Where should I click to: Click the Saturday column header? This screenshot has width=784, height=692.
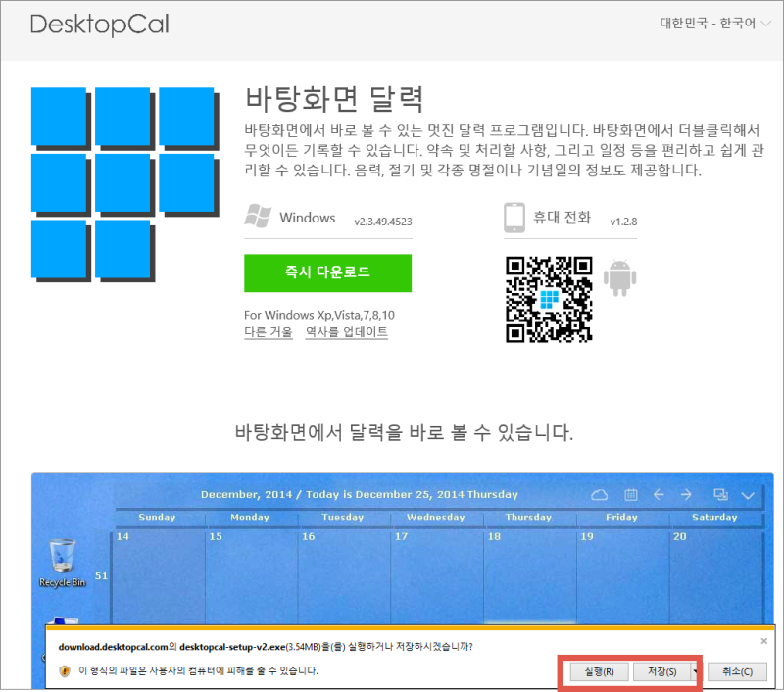(714, 518)
